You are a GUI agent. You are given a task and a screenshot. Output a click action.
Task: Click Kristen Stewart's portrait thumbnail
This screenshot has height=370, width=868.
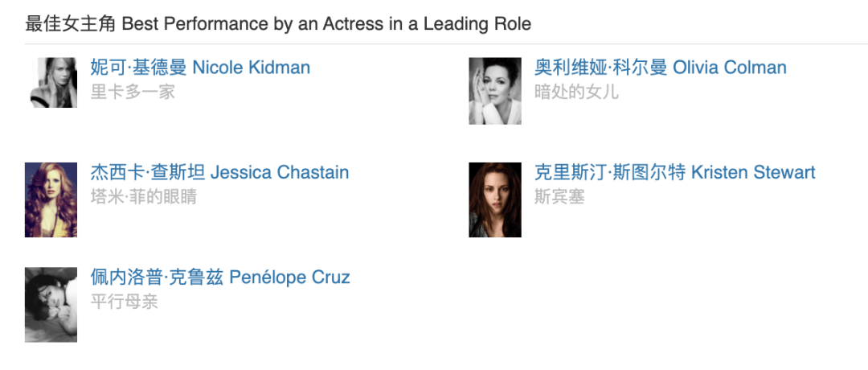(x=495, y=199)
